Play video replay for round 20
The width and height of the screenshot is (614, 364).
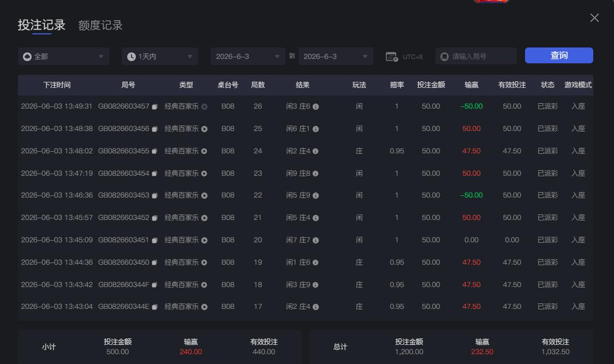pyautogui.click(x=205, y=240)
